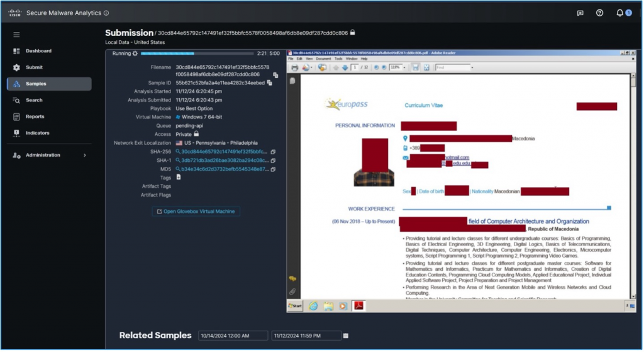Expand the Administration sidebar section

(84, 155)
